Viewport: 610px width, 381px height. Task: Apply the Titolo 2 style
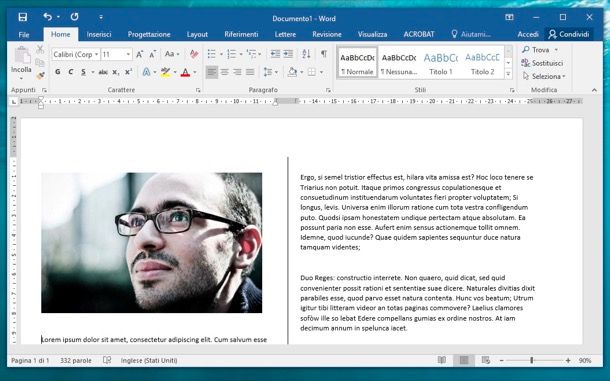pos(482,63)
